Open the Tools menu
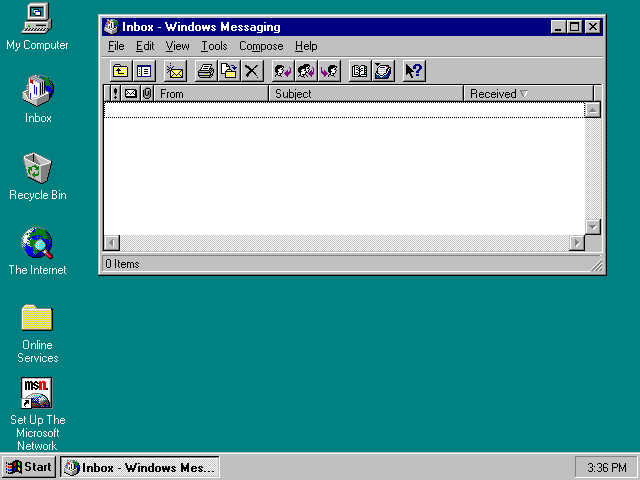This screenshot has width=640, height=480. [x=214, y=46]
